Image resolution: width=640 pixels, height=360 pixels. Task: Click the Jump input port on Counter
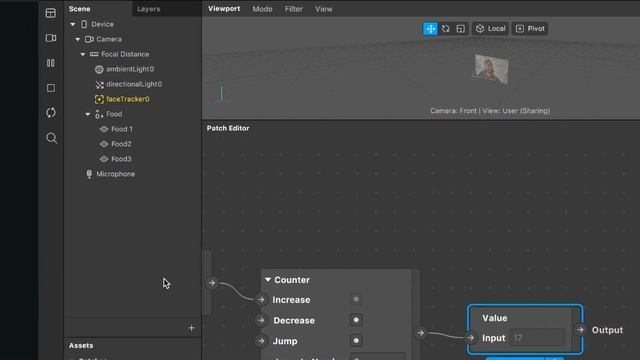pyautogui.click(x=261, y=341)
